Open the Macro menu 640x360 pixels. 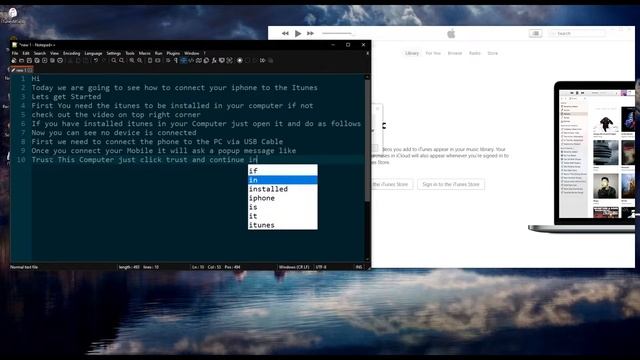point(144,53)
